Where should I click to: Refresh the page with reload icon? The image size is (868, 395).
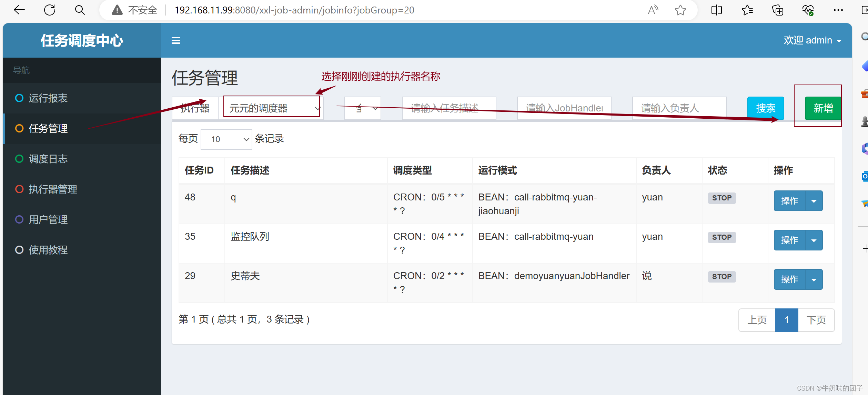click(50, 10)
